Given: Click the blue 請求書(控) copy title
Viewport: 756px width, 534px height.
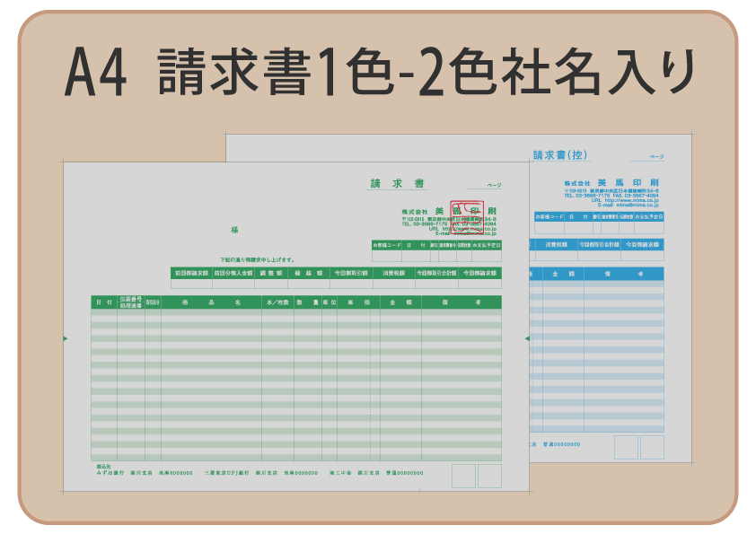Looking at the screenshot, I should [x=561, y=155].
